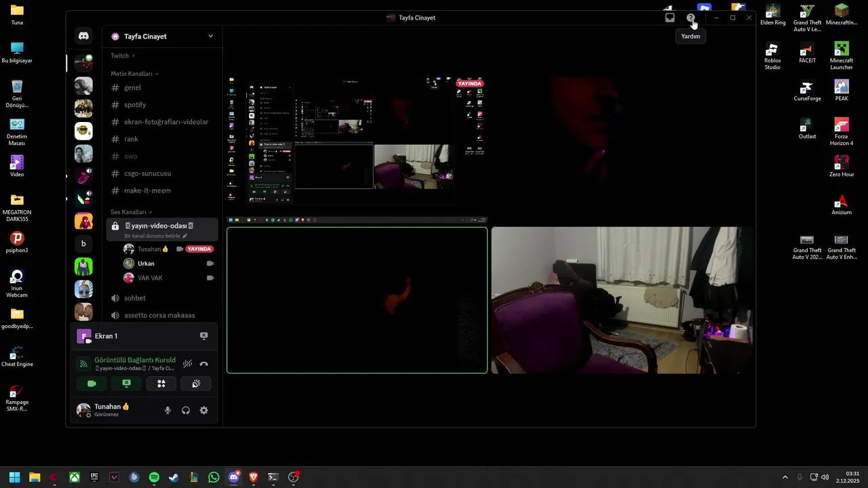This screenshot has width=868, height=488.
Task: Focus the green-bordered dark camera tile
Action: click(357, 300)
